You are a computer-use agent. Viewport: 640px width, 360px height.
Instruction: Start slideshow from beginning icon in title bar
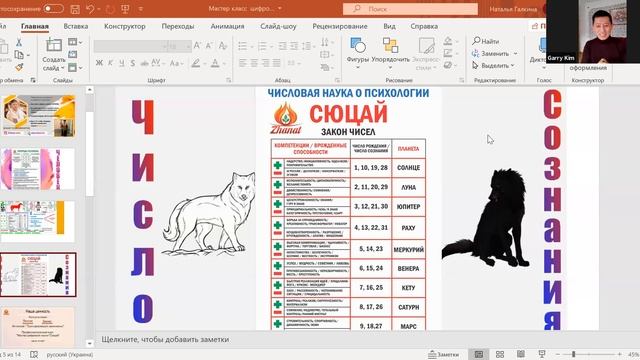pos(125,9)
